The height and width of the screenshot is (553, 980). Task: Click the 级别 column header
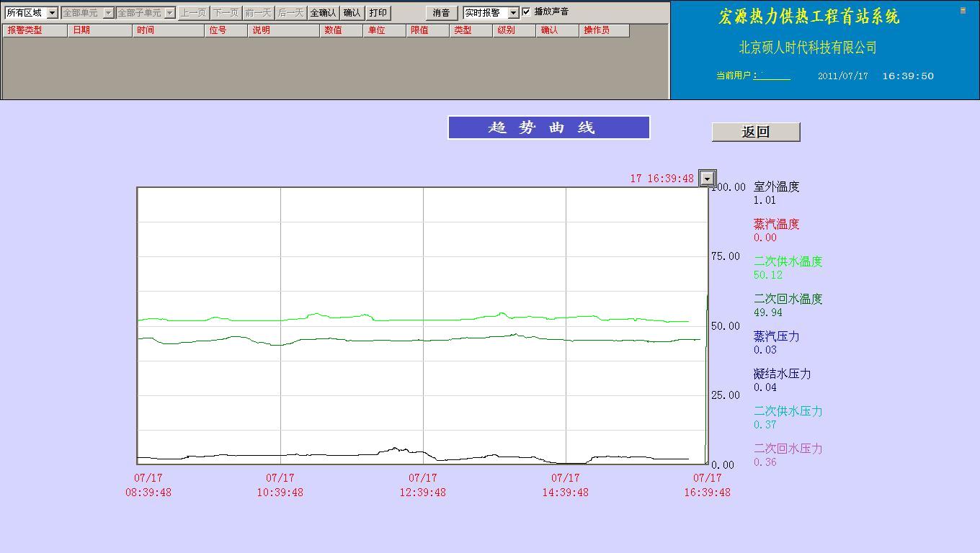pyautogui.click(x=514, y=30)
